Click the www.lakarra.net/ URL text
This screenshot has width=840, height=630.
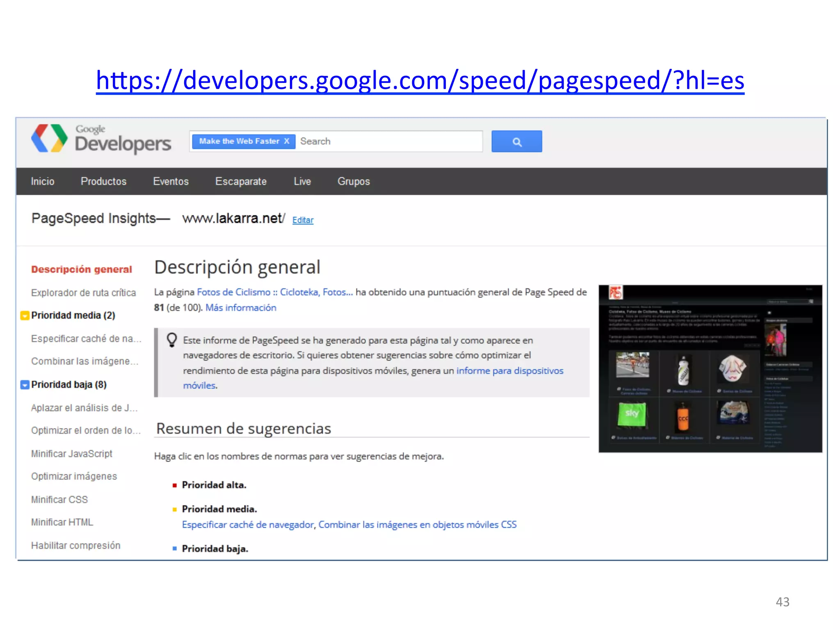pos(233,218)
